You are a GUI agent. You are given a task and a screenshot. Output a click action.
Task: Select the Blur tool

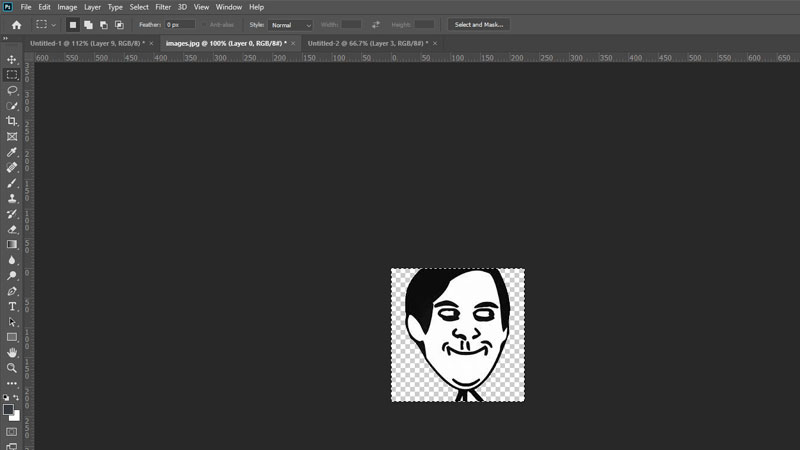click(12, 260)
